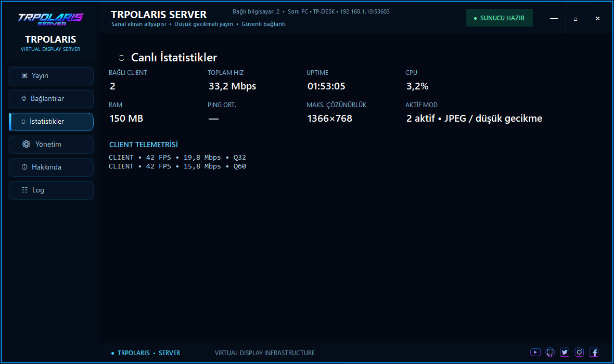This screenshot has height=364, width=614.
Task: Click the PING ORT. dash value
Action: [x=213, y=119]
